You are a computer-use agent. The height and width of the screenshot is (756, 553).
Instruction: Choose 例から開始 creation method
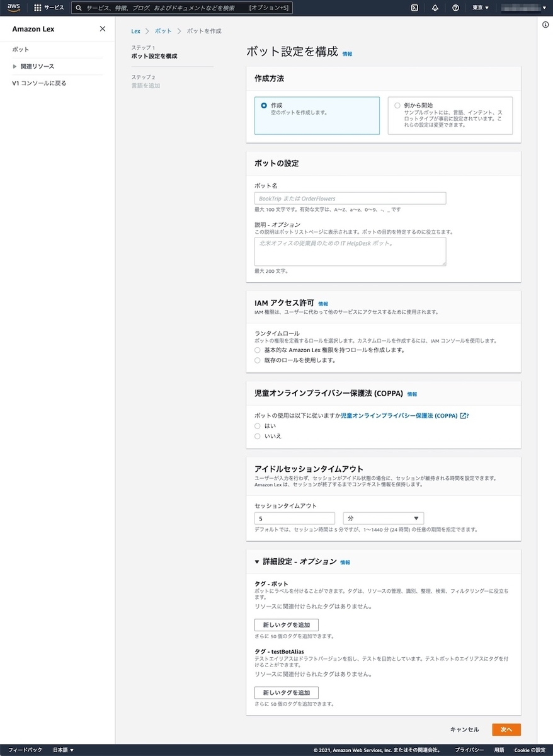tap(397, 105)
